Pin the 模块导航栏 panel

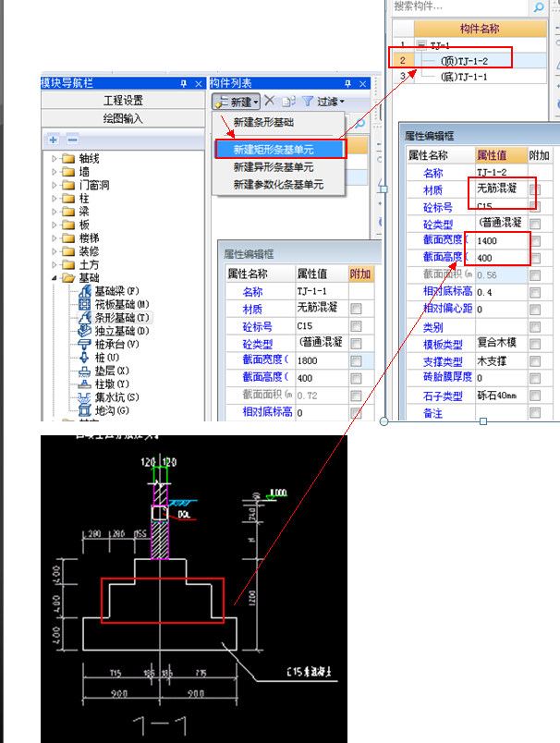pyautogui.click(x=183, y=83)
